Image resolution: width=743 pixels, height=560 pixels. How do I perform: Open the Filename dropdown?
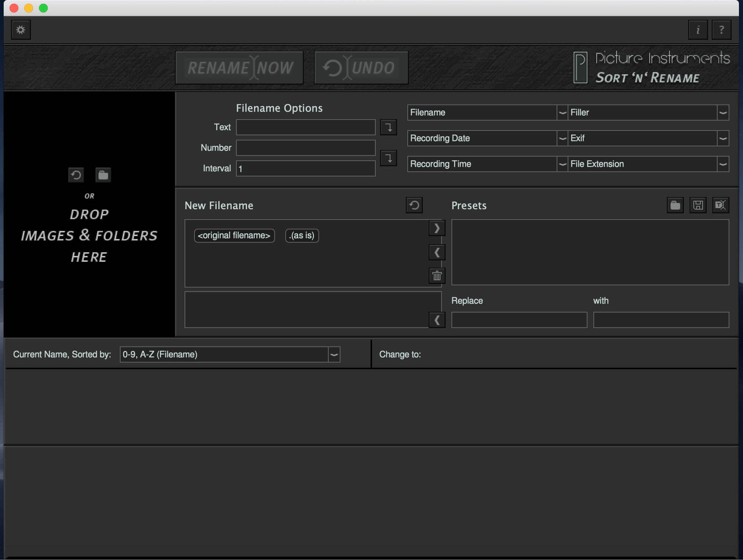click(x=487, y=113)
